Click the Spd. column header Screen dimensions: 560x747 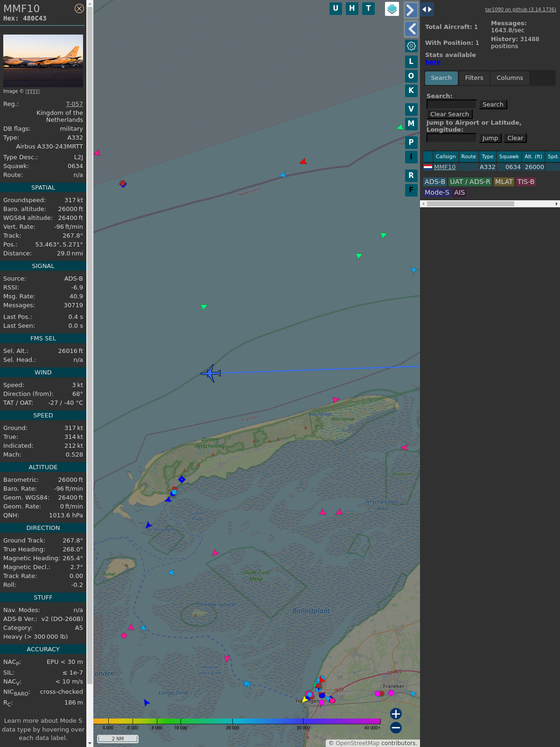[553, 156]
